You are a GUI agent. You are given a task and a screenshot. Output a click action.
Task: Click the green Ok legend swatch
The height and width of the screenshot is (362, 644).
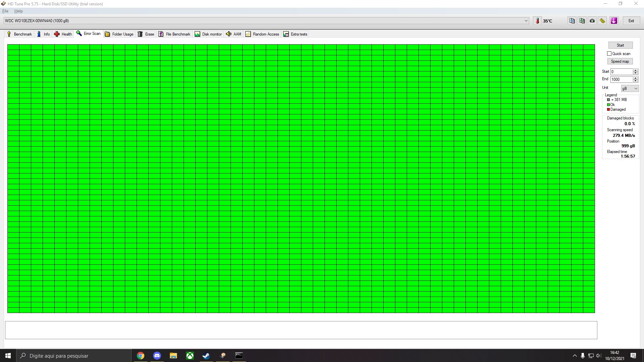(608, 105)
